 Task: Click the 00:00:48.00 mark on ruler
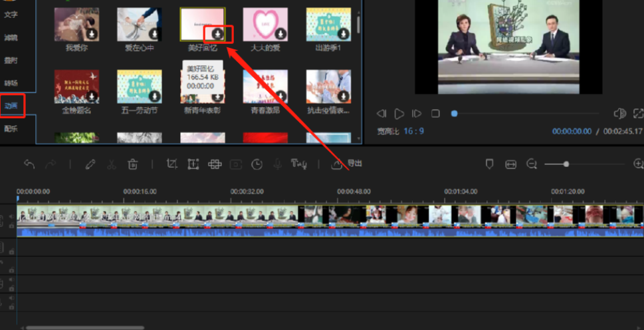point(354,192)
